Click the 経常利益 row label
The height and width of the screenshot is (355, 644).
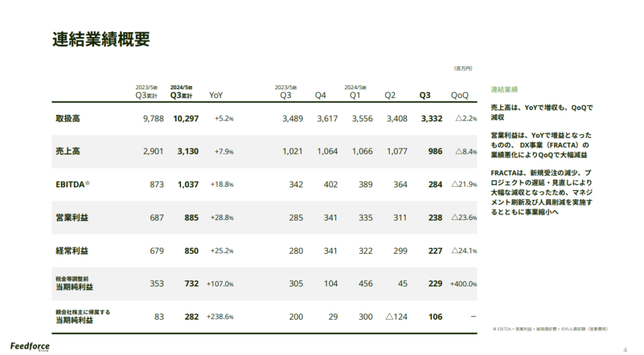click(72, 251)
